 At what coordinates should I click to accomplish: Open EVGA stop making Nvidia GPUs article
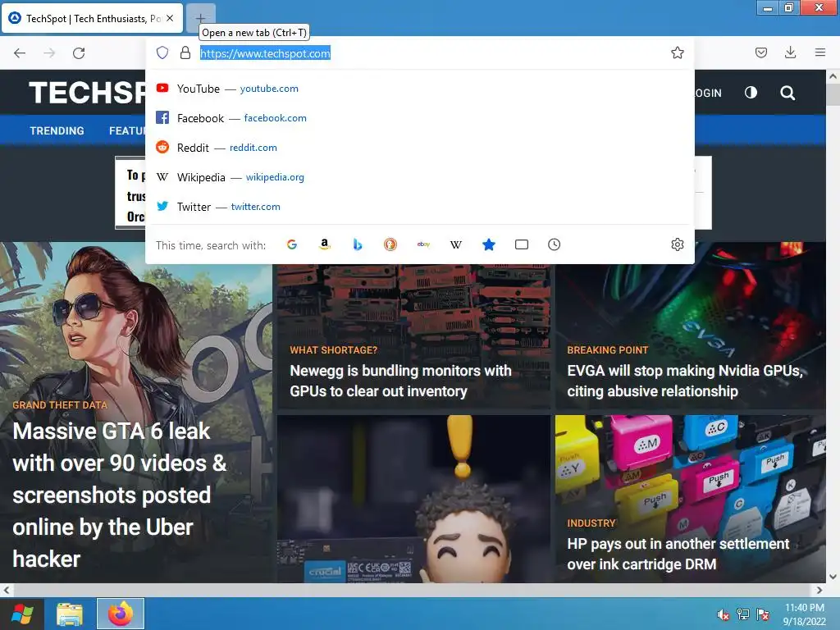click(x=685, y=381)
